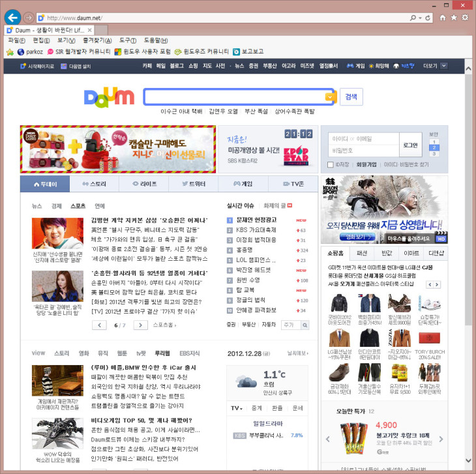Open the K-POP STAR promo banner
This screenshot has height=474, width=476.
(269, 149)
